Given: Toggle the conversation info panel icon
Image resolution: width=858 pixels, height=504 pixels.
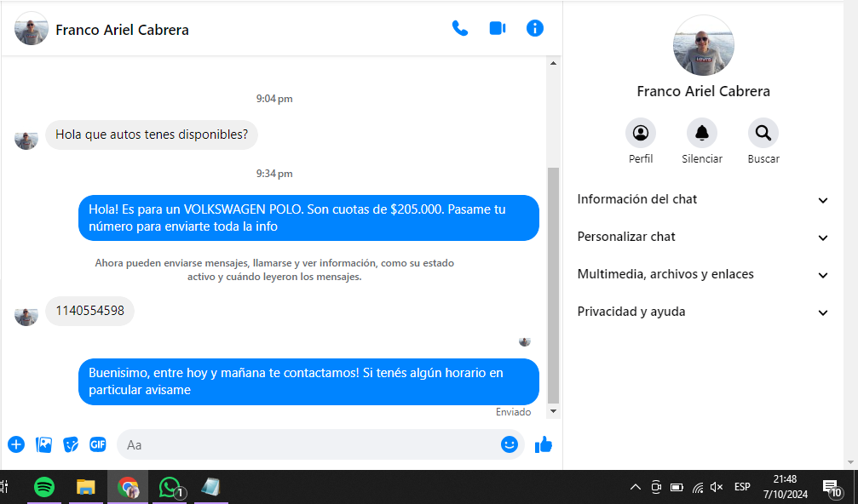Looking at the screenshot, I should click(535, 28).
